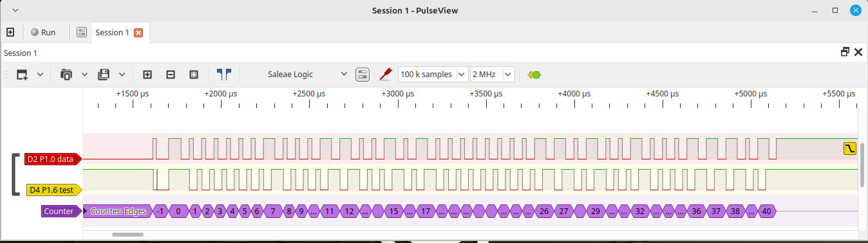The width and height of the screenshot is (868, 243).
Task: Click the +2000 µs ruler mark
Action: pyautogui.click(x=220, y=93)
